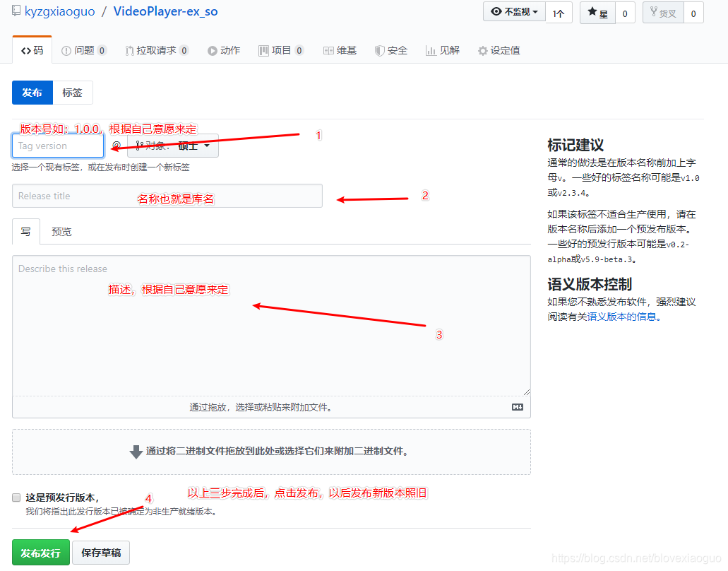Open the 问题 issues tab

point(83,50)
